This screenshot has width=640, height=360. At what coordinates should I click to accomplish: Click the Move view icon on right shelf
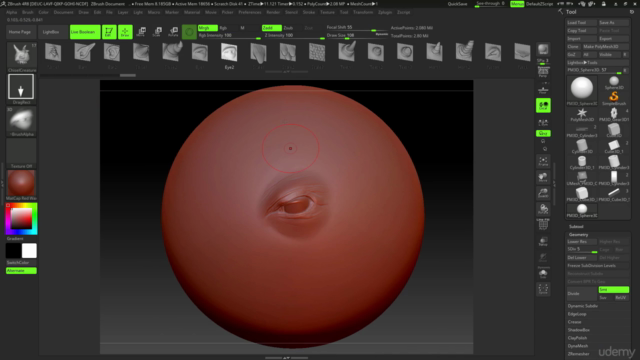click(543, 177)
